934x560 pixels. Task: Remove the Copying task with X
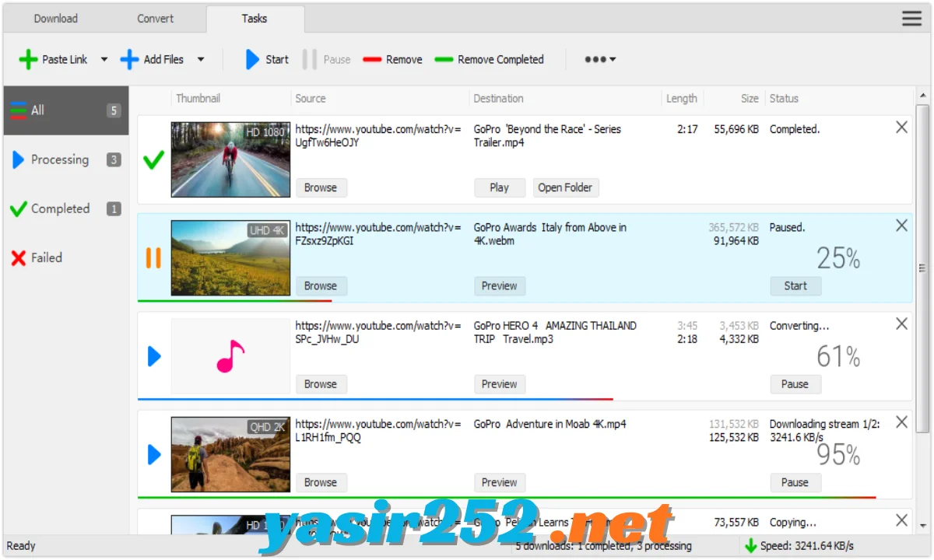click(901, 520)
